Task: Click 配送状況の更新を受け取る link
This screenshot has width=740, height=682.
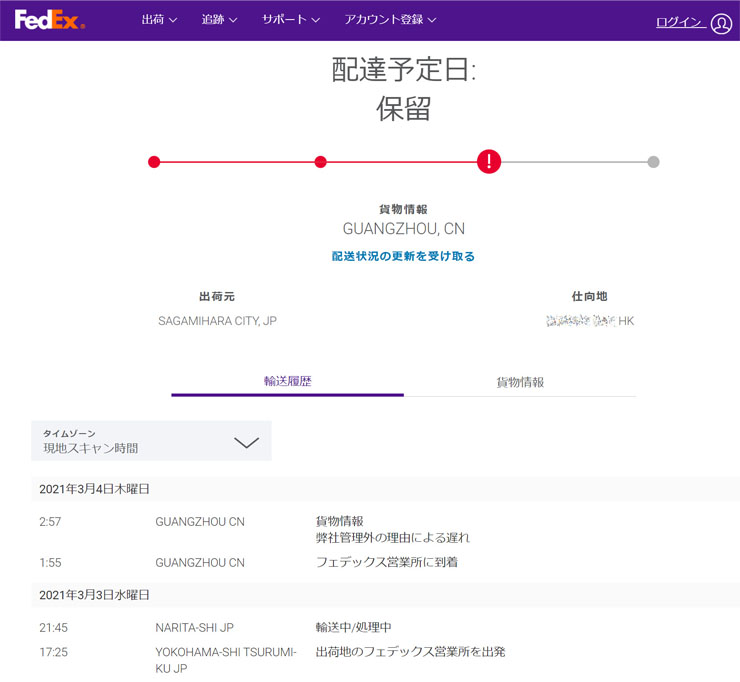Action: (403, 256)
